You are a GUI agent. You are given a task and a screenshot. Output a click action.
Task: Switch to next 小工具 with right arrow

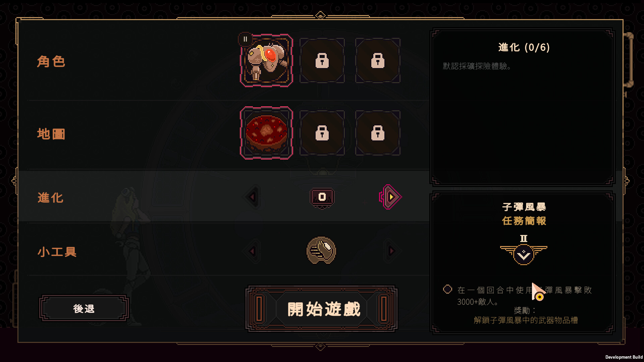(x=391, y=251)
